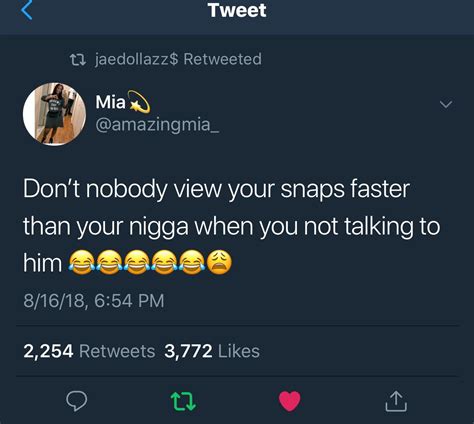This screenshot has width=474, height=424.
Task: Click small retweet icon beside jaedollazz$
Action: 78,60
